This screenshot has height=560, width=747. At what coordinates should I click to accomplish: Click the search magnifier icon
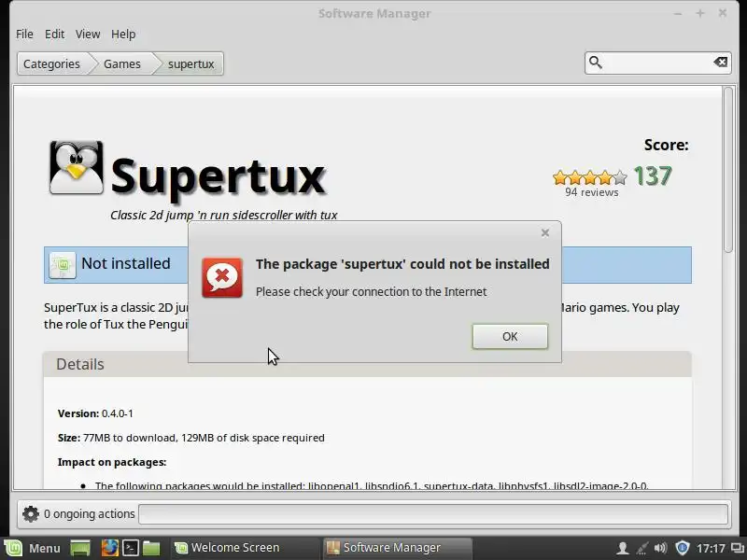(596, 63)
